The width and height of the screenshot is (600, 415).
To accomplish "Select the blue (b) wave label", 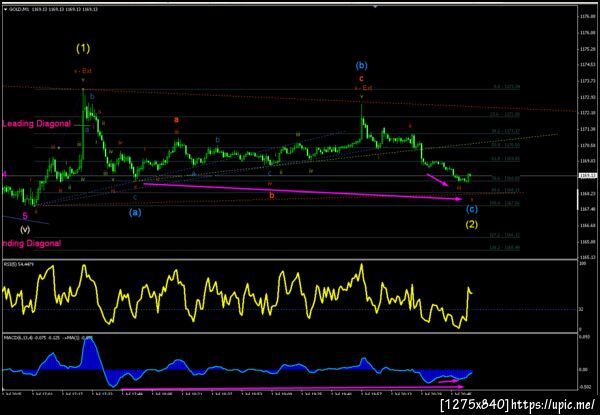I will pyautogui.click(x=361, y=66).
